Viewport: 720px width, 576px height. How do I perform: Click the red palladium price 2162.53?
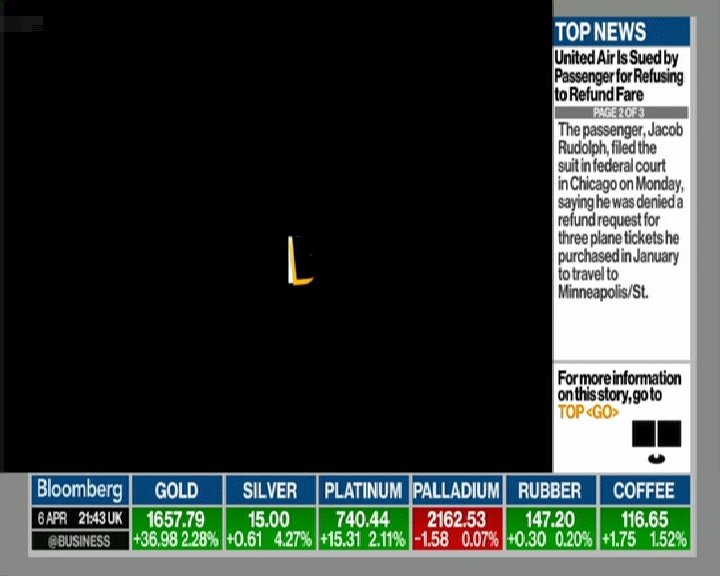pos(456,520)
